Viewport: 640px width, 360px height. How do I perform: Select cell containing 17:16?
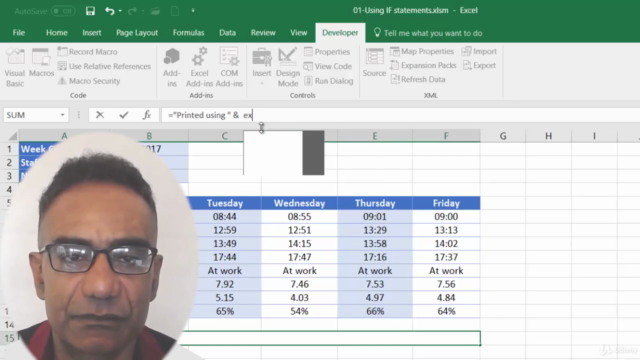pyautogui.click(x=375, y=257)
